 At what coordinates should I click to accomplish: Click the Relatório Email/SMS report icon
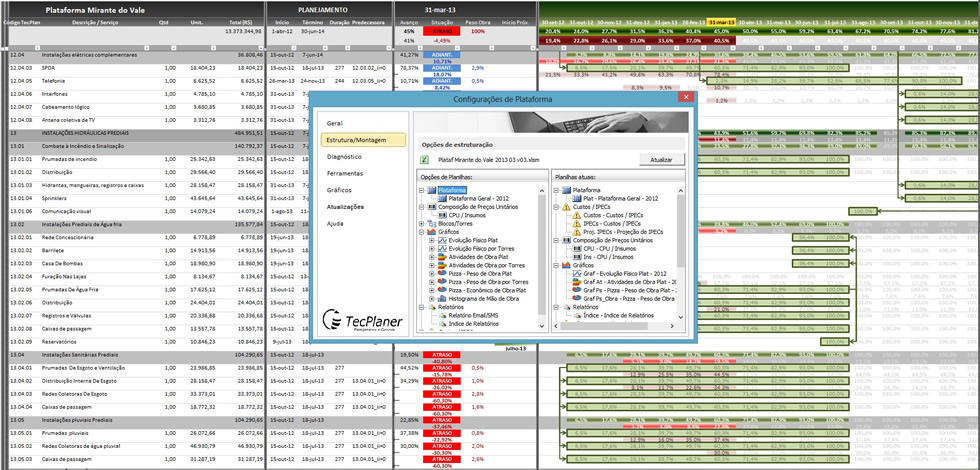tap(443, 315)
